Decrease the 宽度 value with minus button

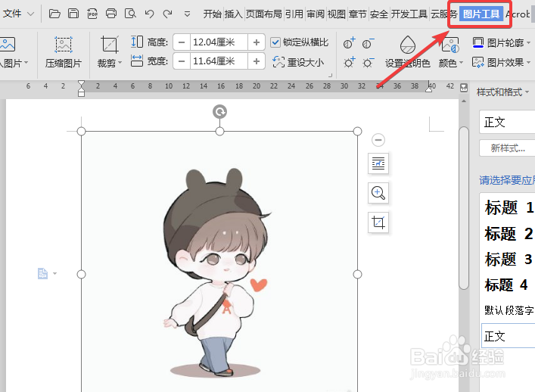tap(182, 61)
